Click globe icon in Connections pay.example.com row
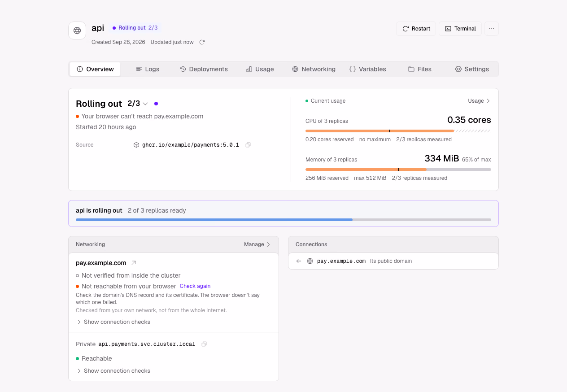The width and height of the screenshot is (567, 392). (x=310, y=261)
